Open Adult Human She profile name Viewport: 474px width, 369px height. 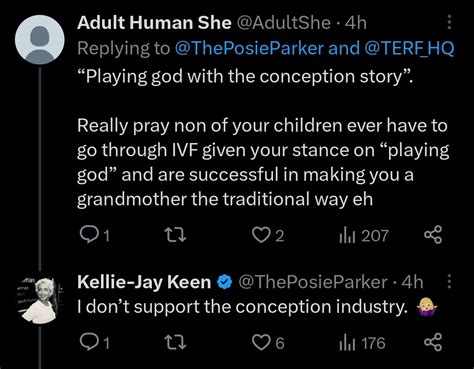point(154,23)
